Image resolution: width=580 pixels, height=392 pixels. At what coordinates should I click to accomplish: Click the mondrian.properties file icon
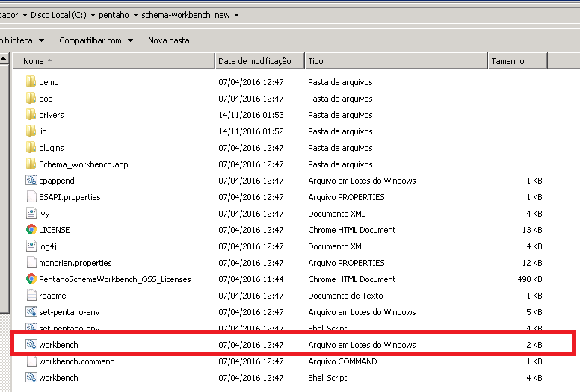coord(31,263)
